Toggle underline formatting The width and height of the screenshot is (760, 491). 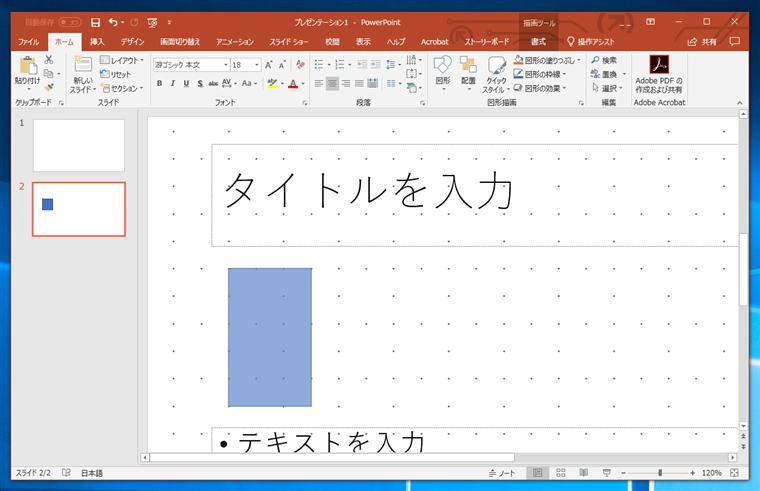point(186,83)
